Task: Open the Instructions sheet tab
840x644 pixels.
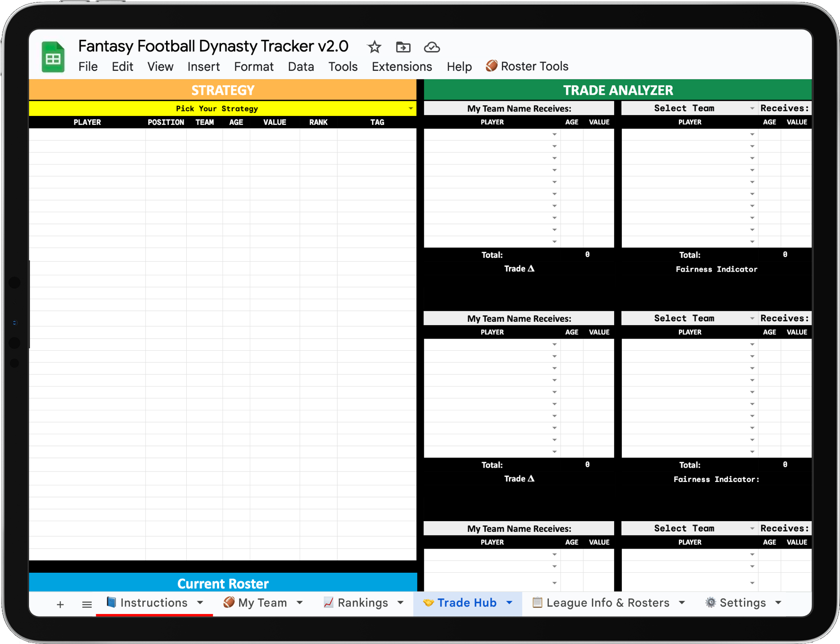Action: [147, 603]
